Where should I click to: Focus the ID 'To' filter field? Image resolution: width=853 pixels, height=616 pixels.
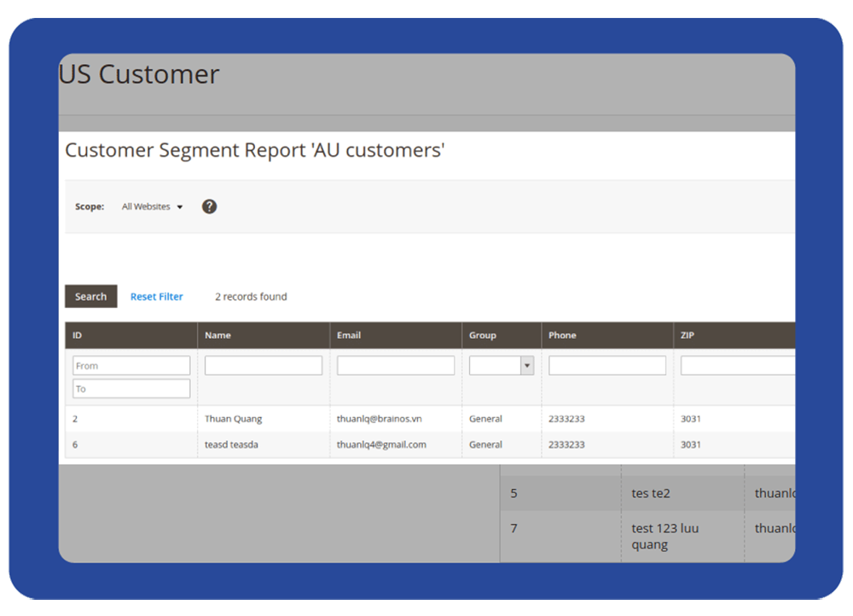click(x=131, y=389)
